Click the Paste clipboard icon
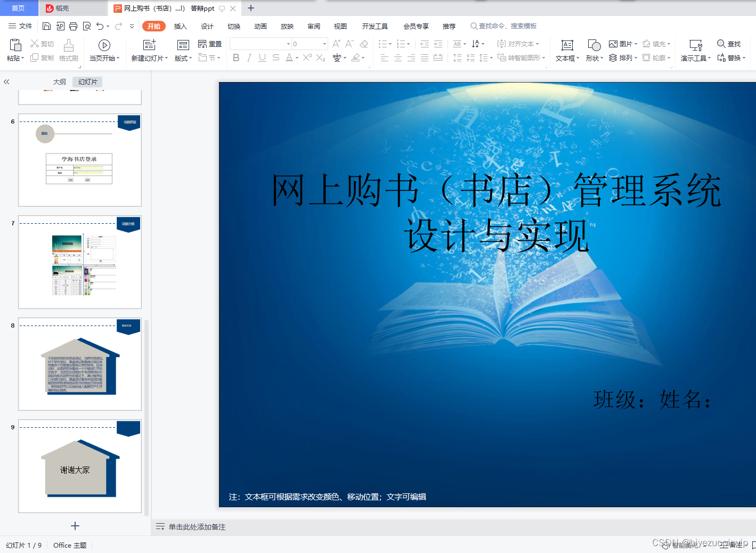This screenshot has width=756, height=553. coord(15,45)
